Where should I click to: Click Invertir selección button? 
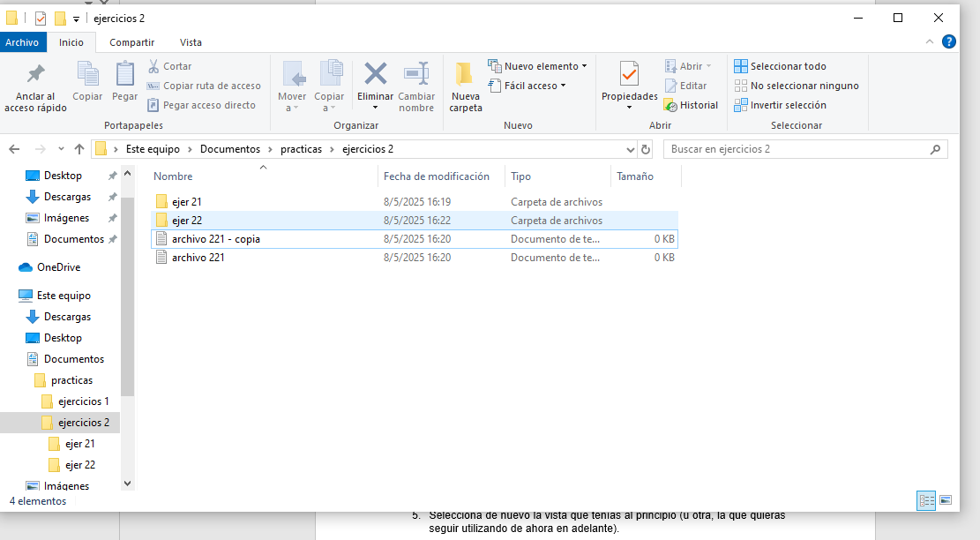click(780, 105)
